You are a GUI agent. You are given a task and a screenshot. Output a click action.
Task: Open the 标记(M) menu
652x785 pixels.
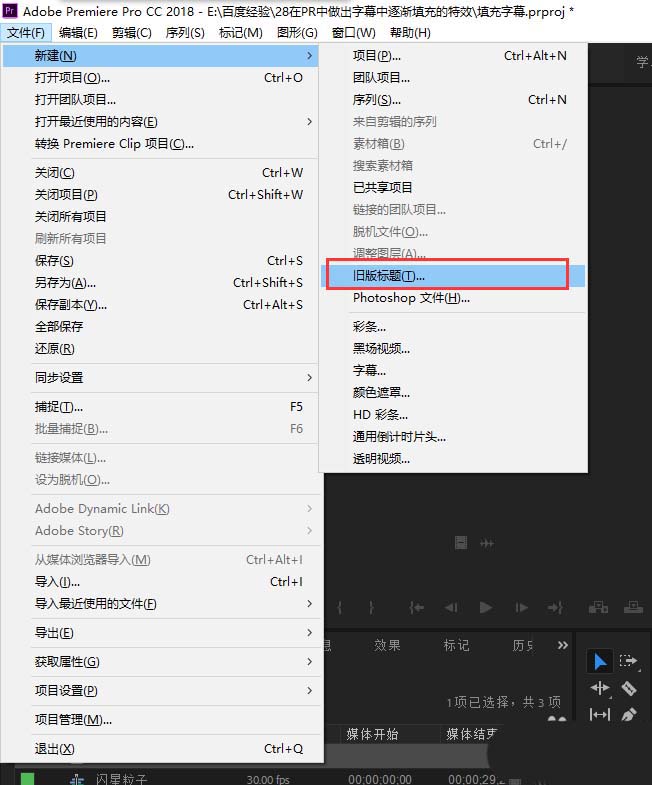[240, 33]
